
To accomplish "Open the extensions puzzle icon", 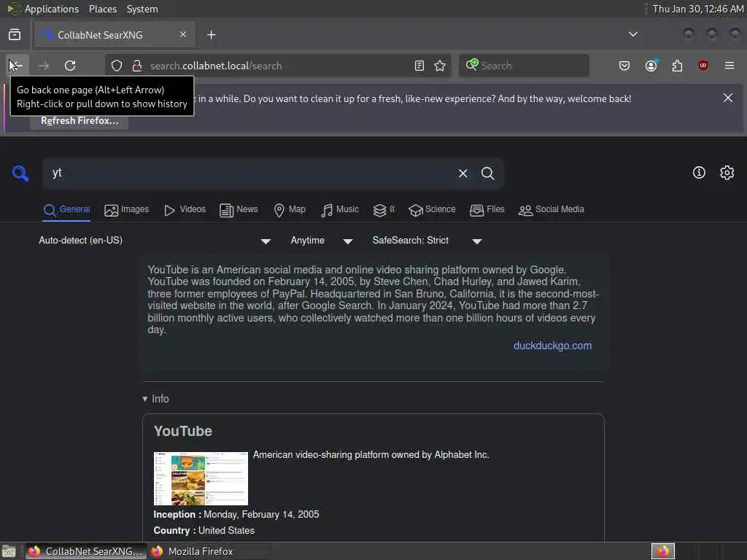I will coord(677,66).
